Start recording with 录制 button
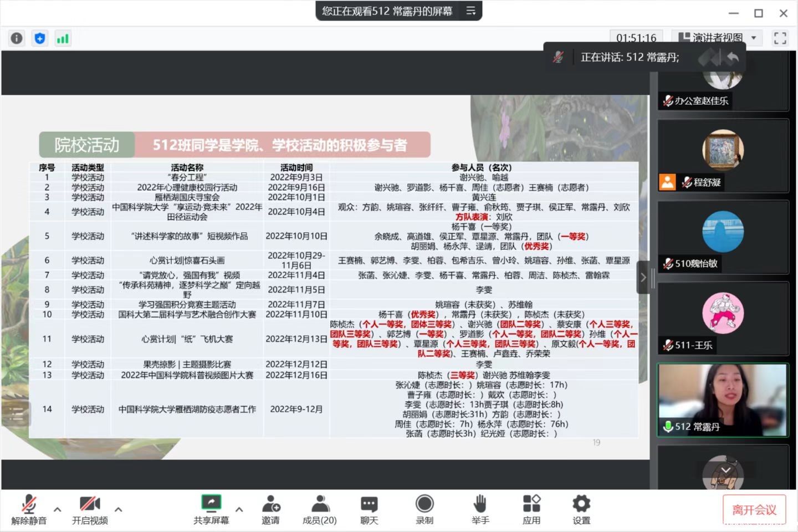The width and height of the screenshot is (798, 532). [424, 509]
